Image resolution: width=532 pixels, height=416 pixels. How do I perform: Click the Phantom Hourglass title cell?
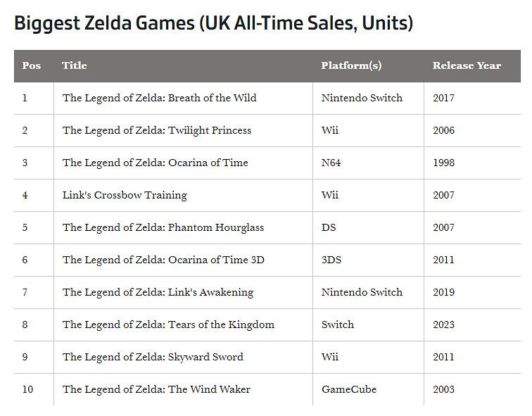[163, 227]
